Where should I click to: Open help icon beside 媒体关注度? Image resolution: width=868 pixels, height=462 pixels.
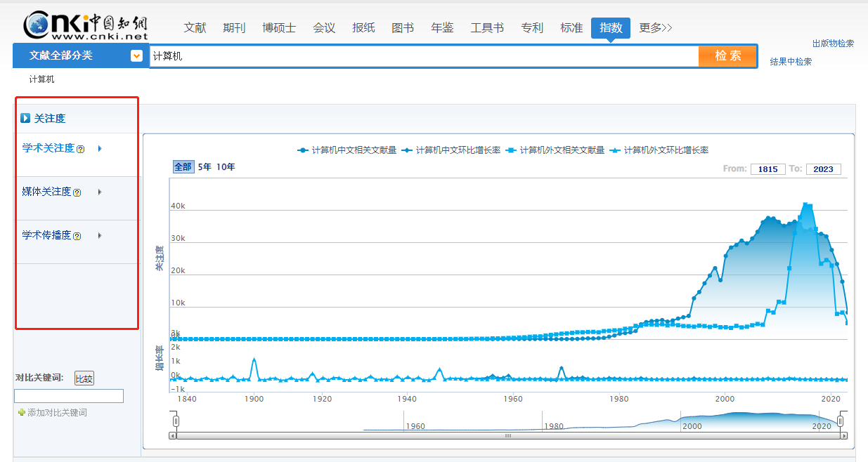77,192
